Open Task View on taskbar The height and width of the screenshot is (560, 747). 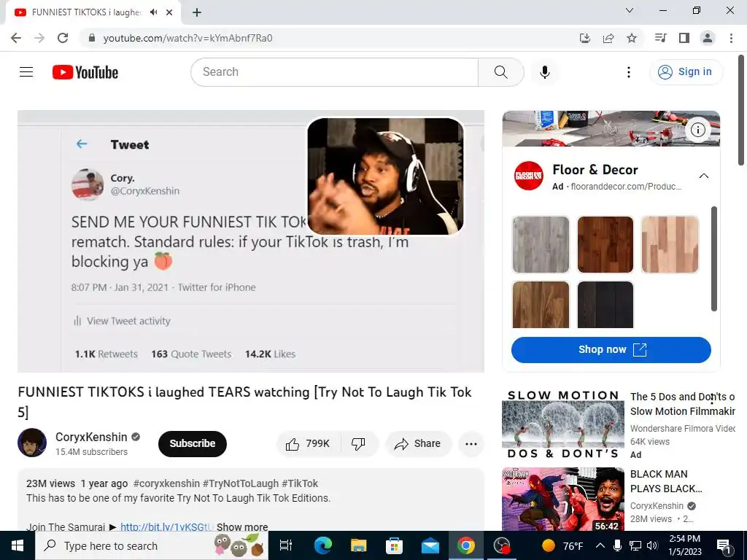[286, 545]
